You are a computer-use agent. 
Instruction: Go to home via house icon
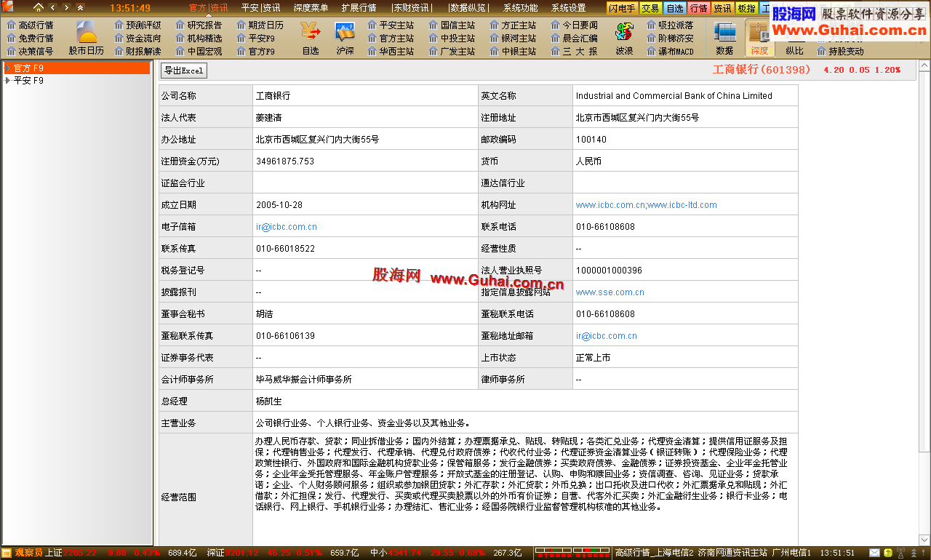click(x=39, y=7)
